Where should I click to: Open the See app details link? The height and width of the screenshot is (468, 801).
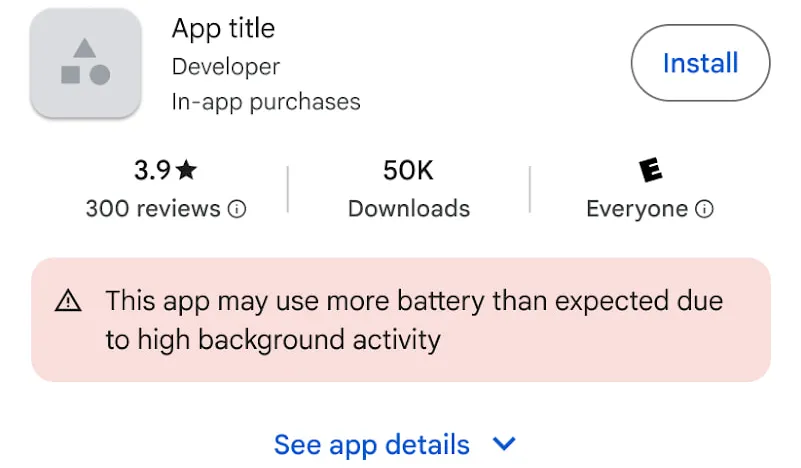click(371, 443)
